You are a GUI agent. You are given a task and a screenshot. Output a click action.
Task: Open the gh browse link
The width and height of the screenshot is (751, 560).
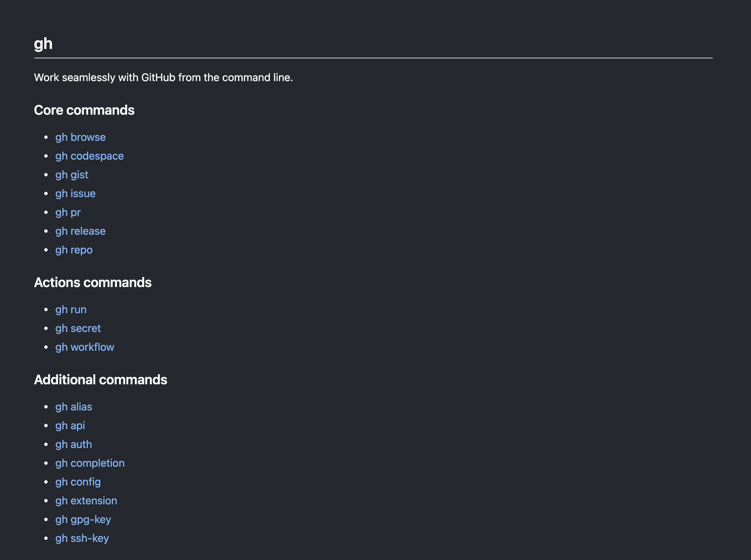pos(80,137)
